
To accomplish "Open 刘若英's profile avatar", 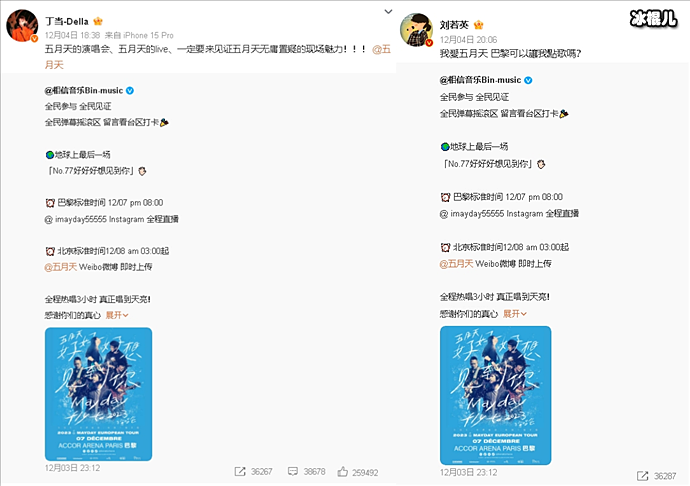I will click(417, 29).
